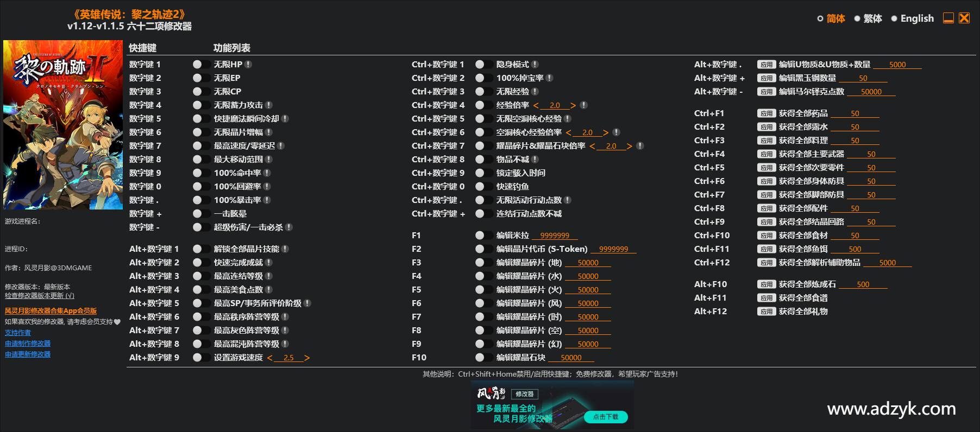
Task: Increase 设置游戏速度 with right arrow
Action: coord(307,358)
